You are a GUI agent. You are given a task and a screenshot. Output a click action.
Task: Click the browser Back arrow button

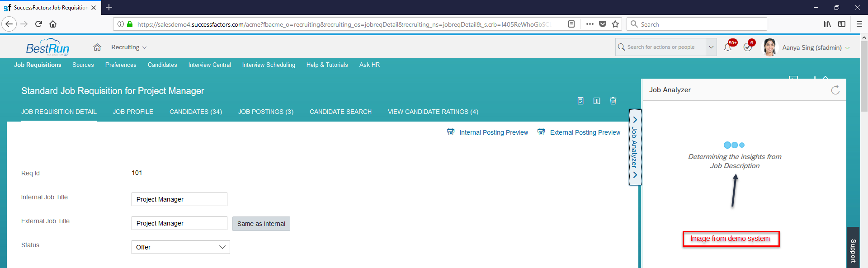(9, 24)
